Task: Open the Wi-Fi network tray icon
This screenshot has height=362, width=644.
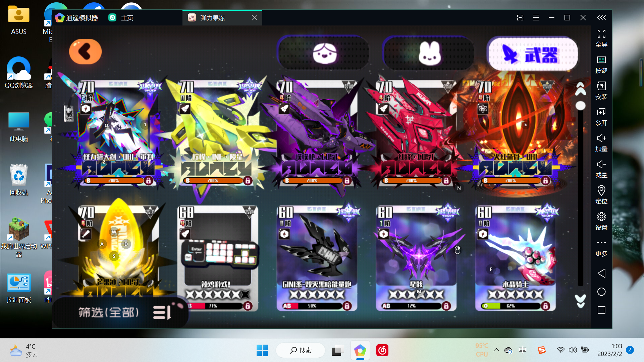Action: coord(560,350)
